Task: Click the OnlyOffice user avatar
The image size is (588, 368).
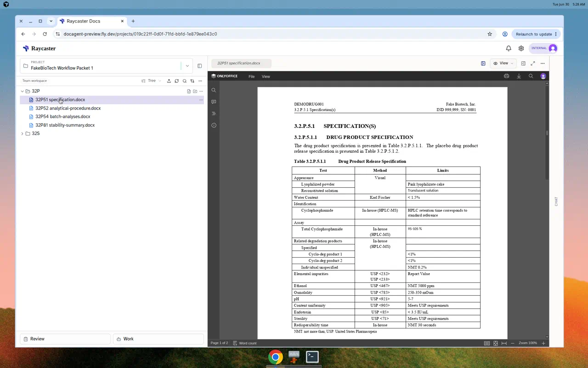Action: [543, 76]
